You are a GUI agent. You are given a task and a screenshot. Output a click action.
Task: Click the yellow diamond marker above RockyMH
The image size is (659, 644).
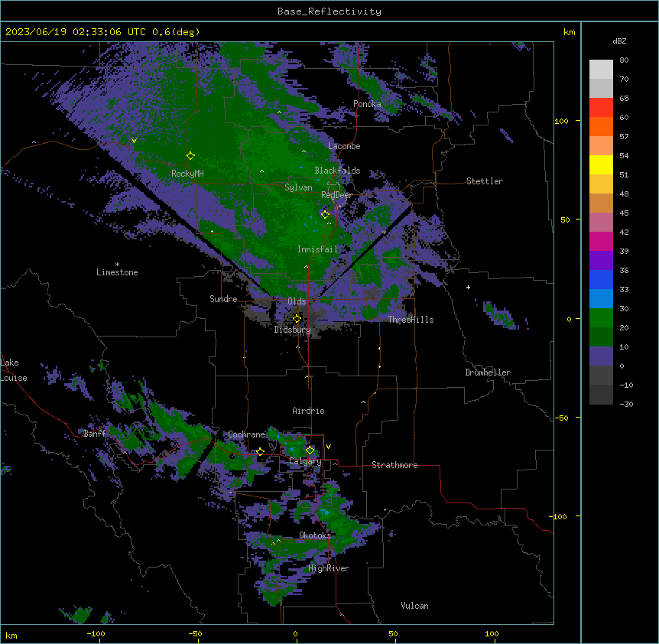pyautogui.click(x=190, y=156)
